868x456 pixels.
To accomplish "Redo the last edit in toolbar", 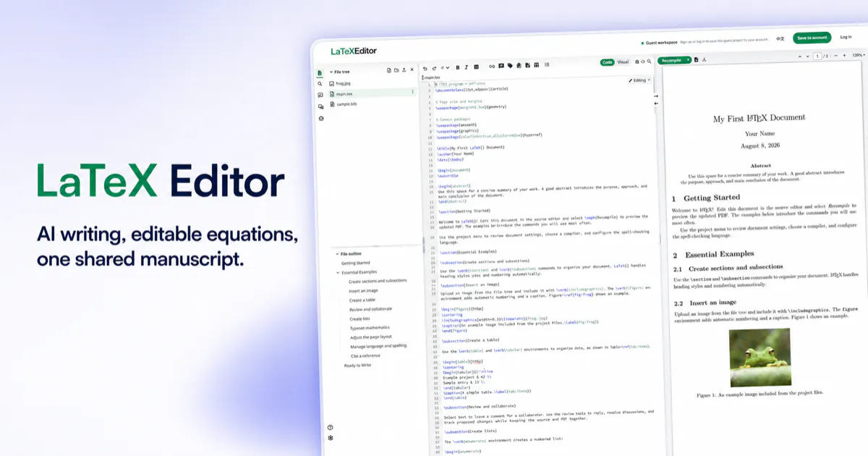I will tap(434, 68).
